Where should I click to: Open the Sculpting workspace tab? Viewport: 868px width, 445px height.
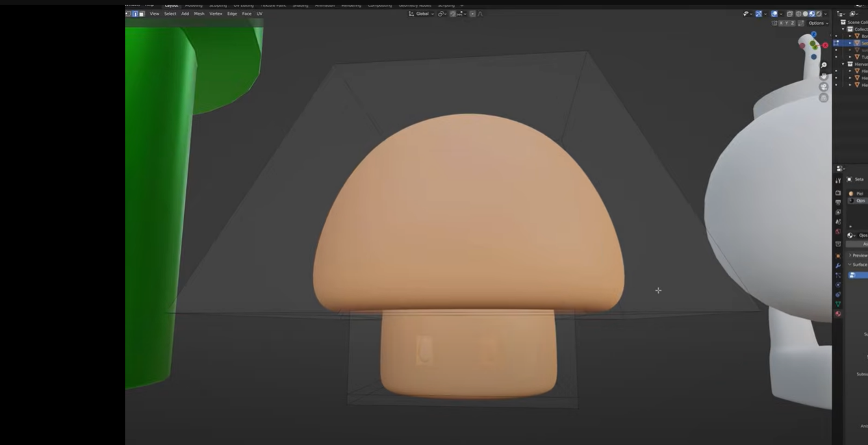tap(218, 5)
